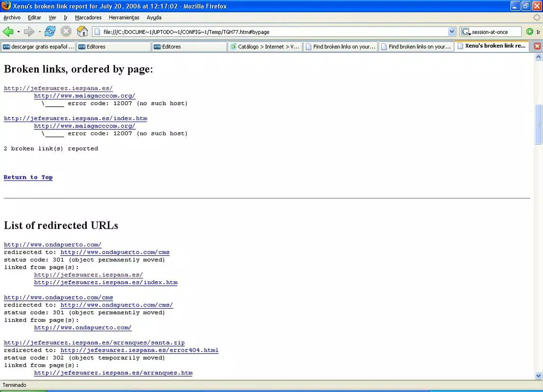This screenshot has height=392, width=543.
Task: Open the Ver menu
Action: (52, 18)
